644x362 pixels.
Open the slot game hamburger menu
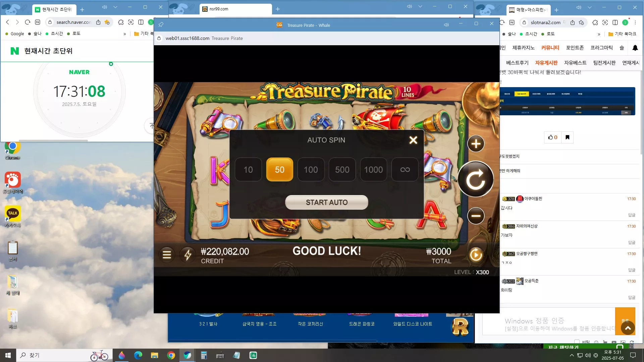click(x=167, y=255)
